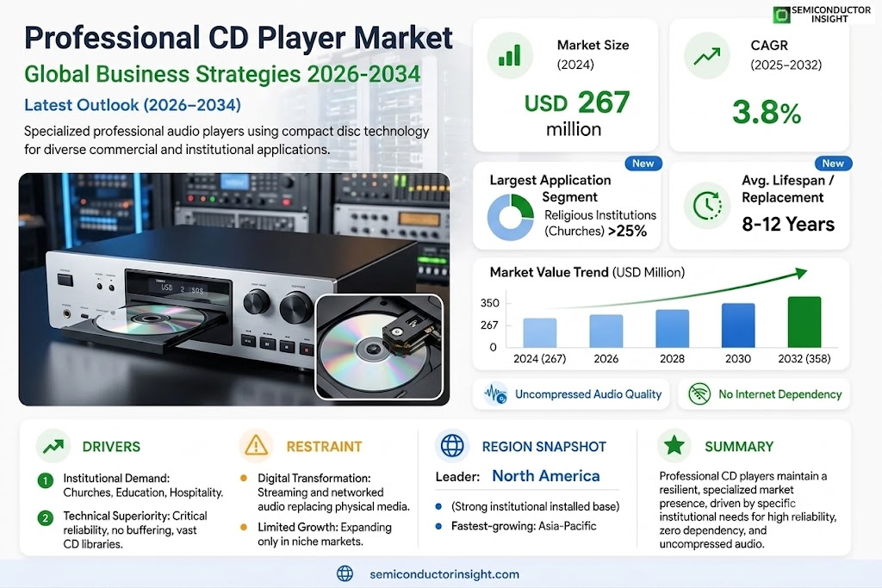
Task: Click Fastest-growing: Asia-Pacific text
Action: pyautogui.click(x=524, y=526)
